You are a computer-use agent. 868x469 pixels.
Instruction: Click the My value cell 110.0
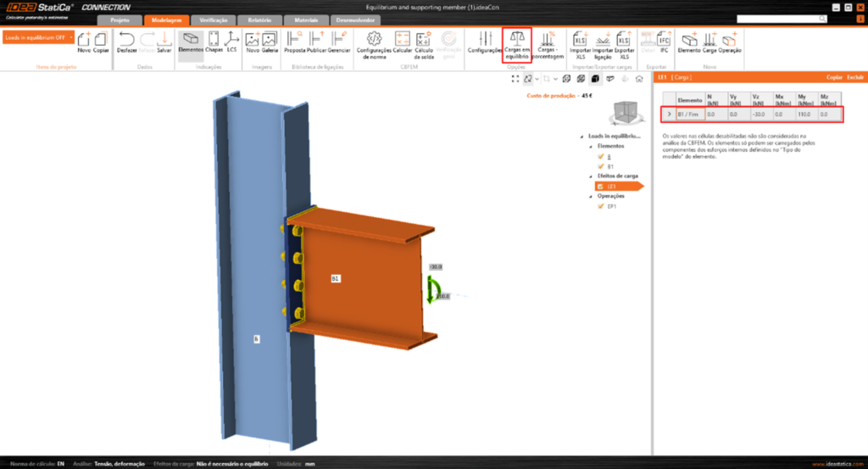(802, 114)
